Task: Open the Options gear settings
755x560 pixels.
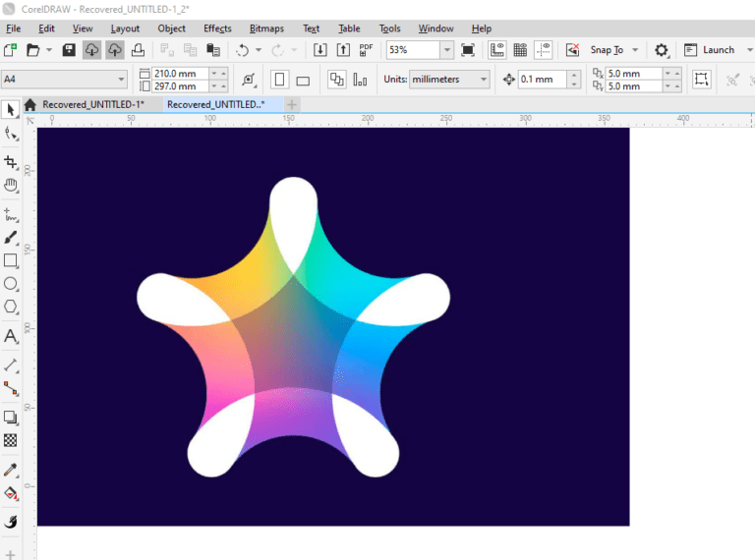Action: pyautogui.click(x=662, y=50)
